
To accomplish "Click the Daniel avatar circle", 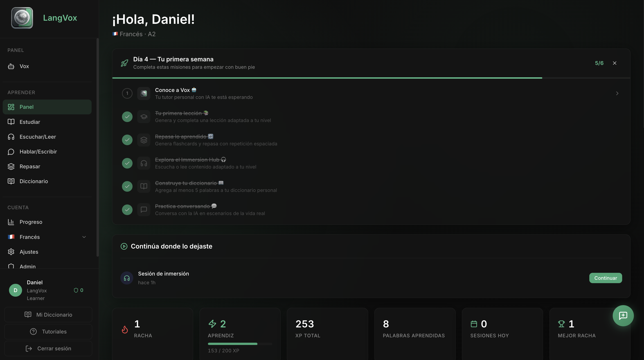I will click(16, 290).
